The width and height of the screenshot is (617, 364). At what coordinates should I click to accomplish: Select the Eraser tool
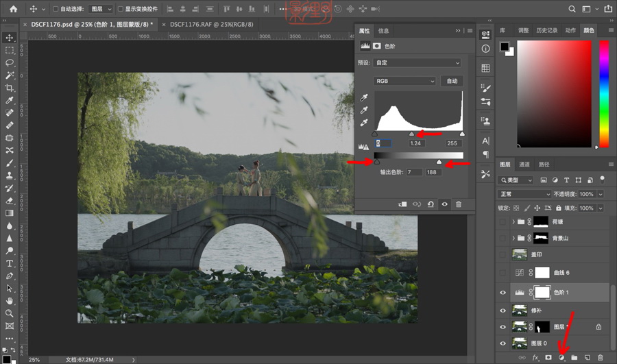point(10,201)
